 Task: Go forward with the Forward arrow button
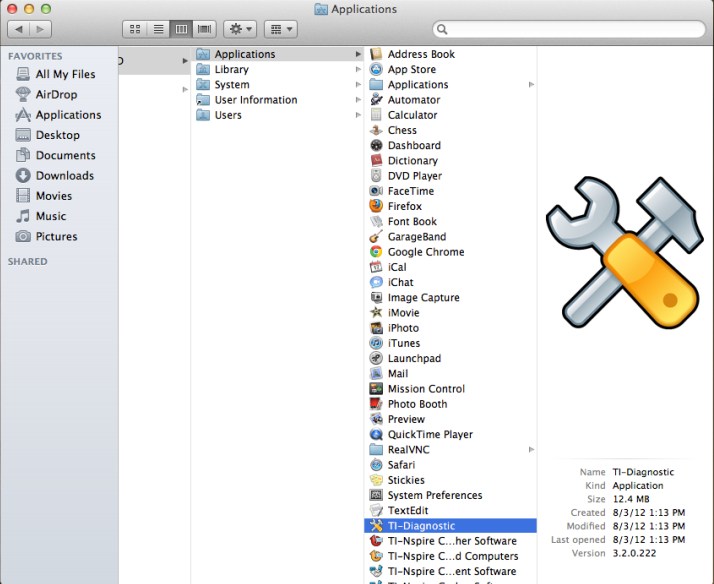point(41,29)
